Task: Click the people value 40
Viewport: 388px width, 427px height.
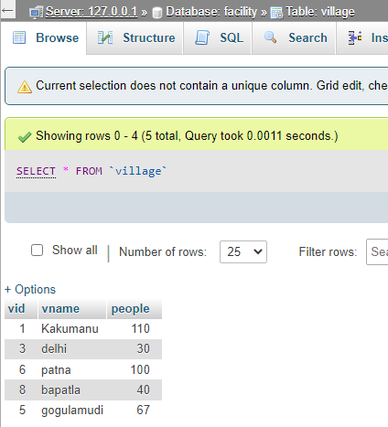Action: coord(143,390)
